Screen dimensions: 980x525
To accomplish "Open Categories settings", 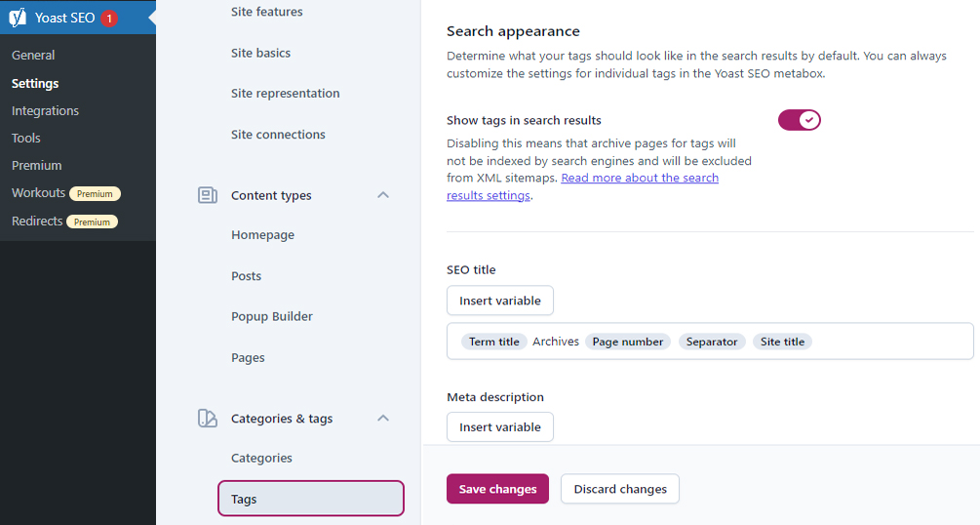I will [261, 458].
